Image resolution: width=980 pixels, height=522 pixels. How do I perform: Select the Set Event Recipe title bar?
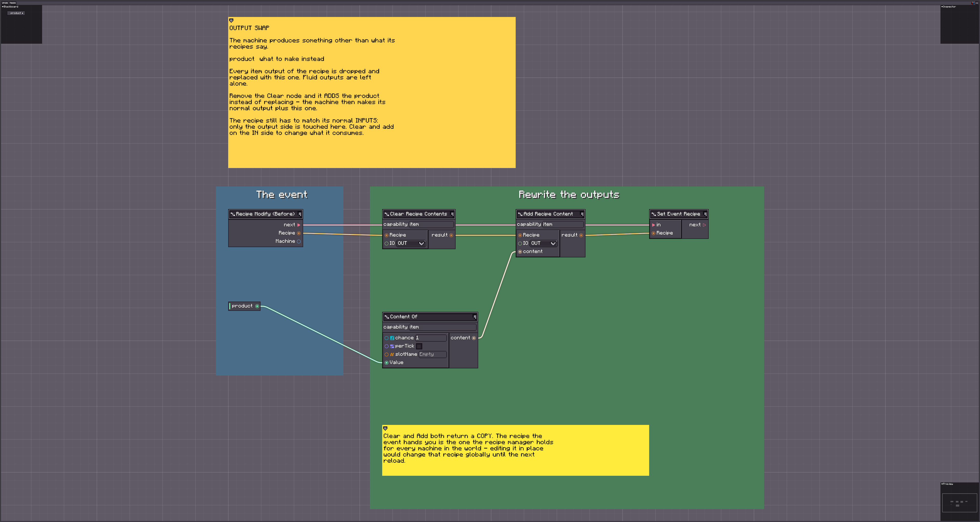679,214
